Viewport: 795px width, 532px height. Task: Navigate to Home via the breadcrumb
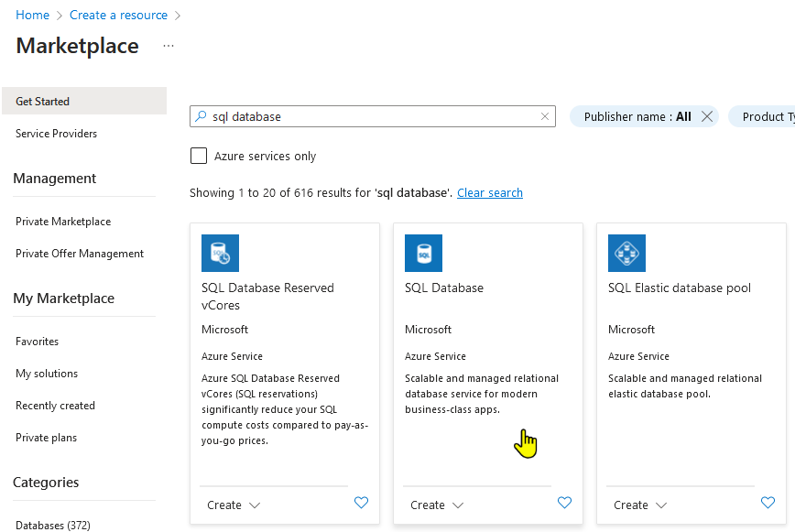[x=32, y=15]
